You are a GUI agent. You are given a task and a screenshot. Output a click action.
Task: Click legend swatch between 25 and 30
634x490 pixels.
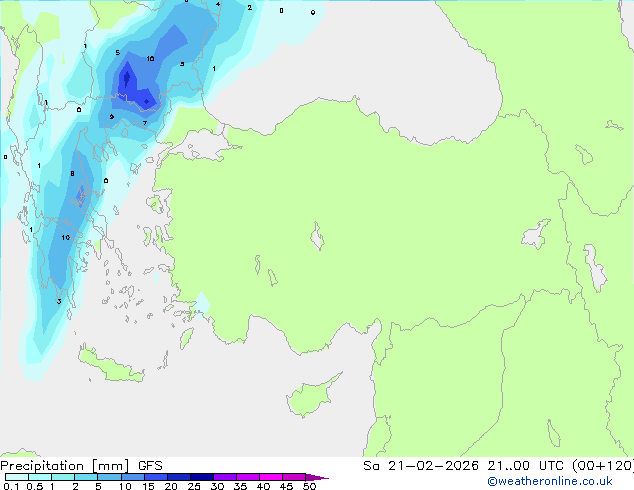tap(201, 477)
